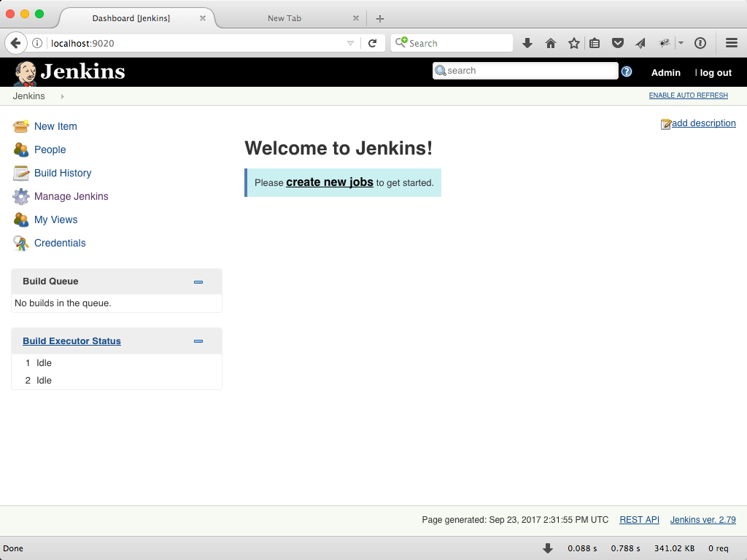Click the browser home icon
The height and width of the screenshot is (560, 747).
click(550, 43)
